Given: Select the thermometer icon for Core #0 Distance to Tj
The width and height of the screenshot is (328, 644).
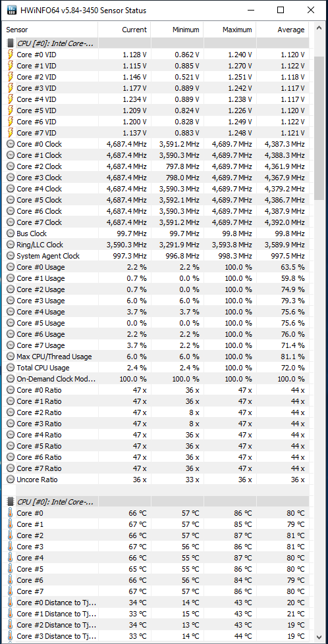Looking at the screenshot, I should [x=11, y=603].
